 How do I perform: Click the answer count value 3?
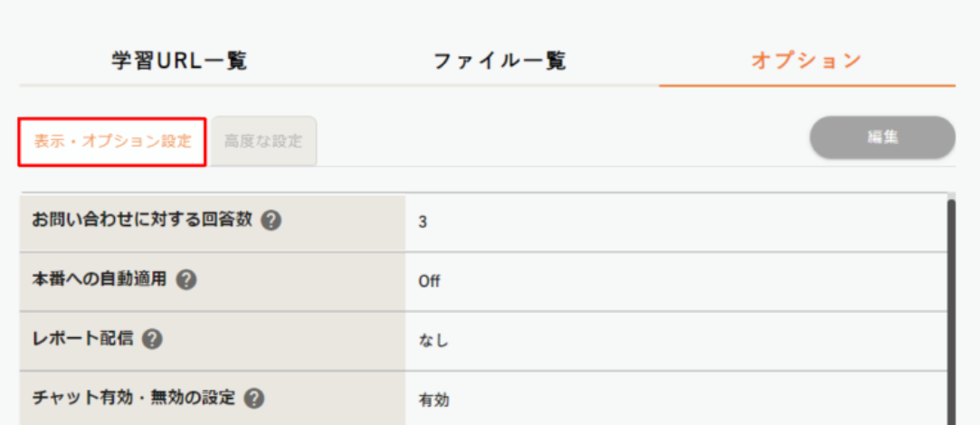click(x=423, y=222)
